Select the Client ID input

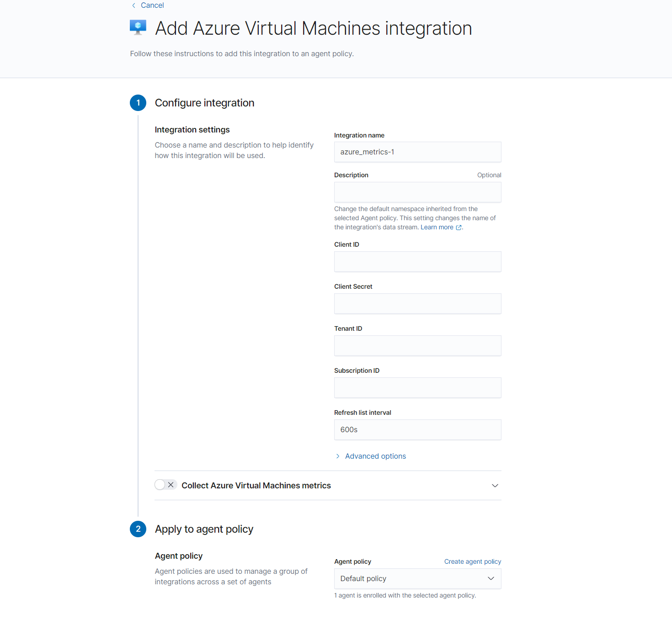coord(418,261)
